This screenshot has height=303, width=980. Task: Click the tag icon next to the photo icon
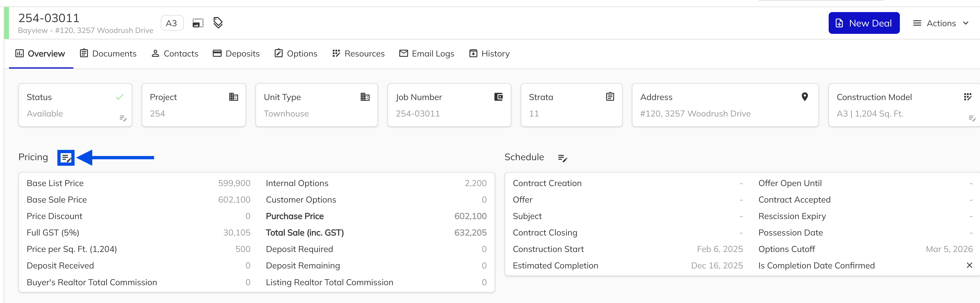click(218, 23)
